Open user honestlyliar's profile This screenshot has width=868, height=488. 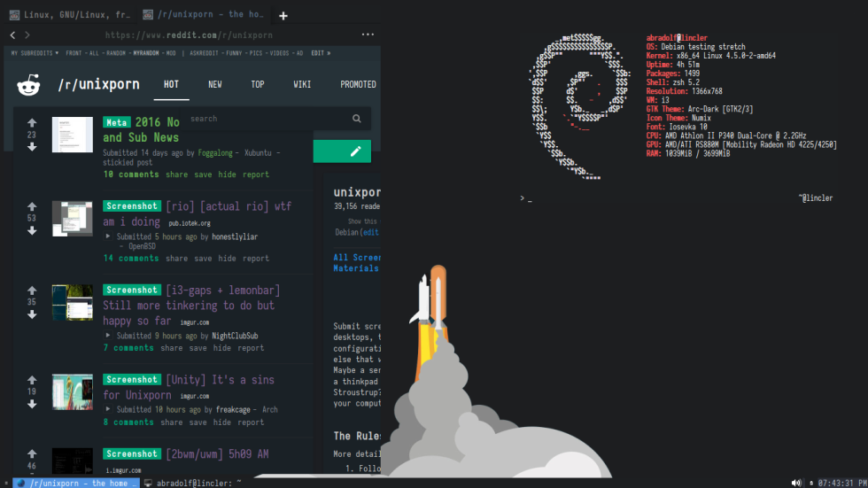click(x=235, y=236)
